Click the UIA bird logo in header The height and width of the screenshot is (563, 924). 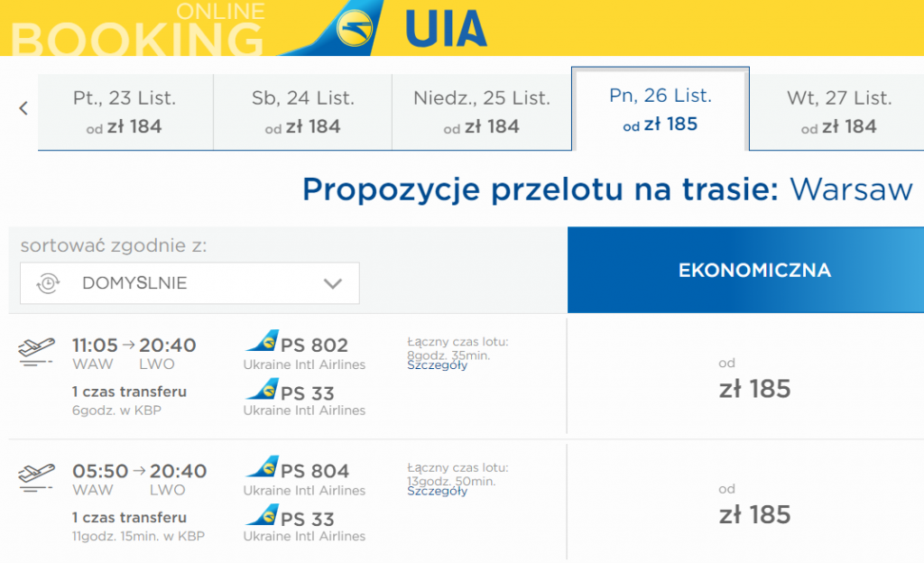[x=354, y=27]
